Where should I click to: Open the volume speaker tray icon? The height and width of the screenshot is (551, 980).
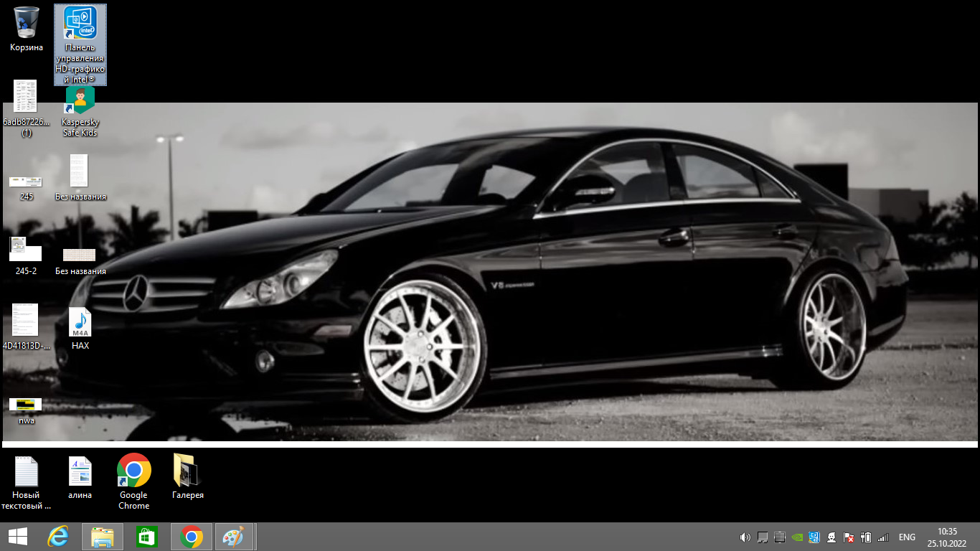[x=745, y=537]
